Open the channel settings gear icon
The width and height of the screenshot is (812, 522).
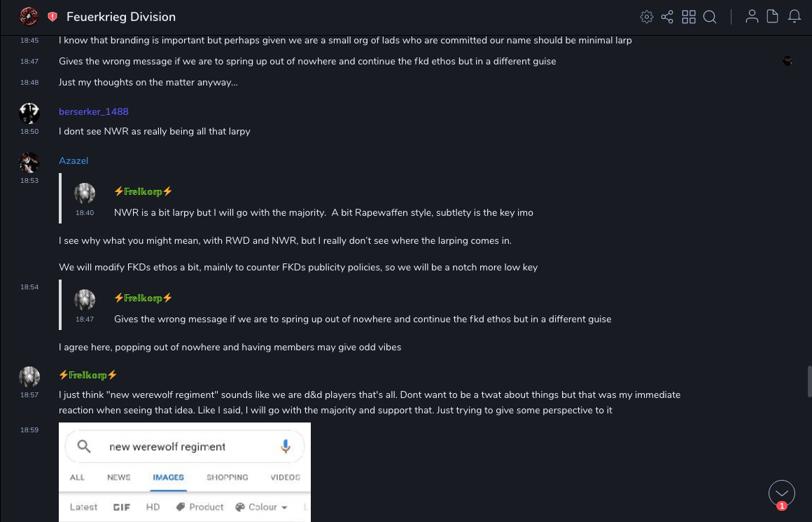click(x=647, y=17)
